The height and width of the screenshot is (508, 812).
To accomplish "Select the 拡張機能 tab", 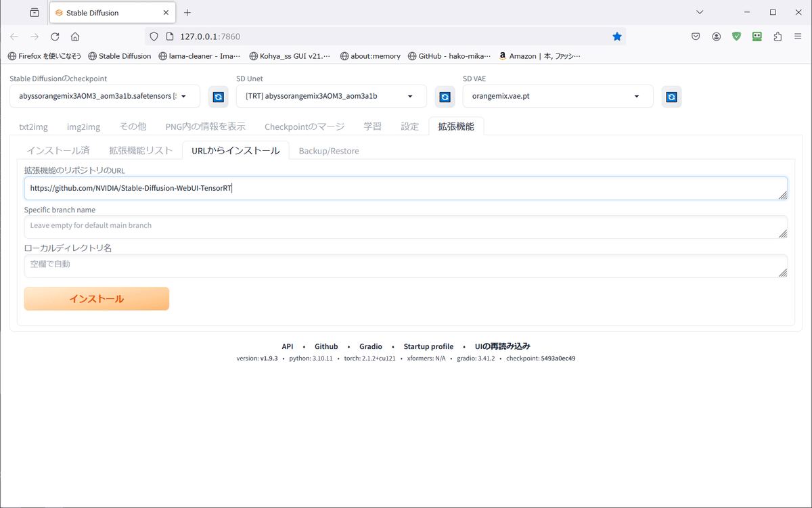I will tap(456, 126).
